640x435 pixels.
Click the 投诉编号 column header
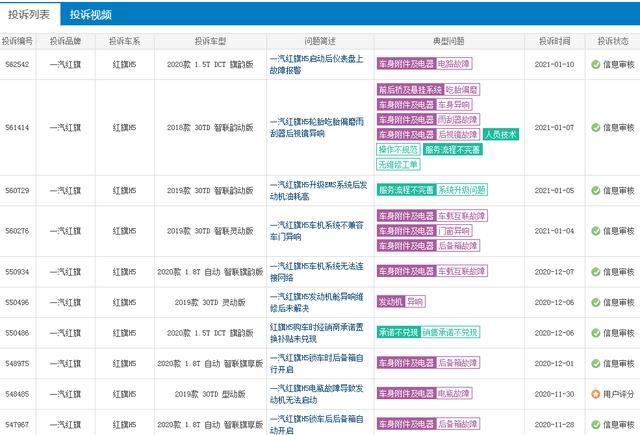18,41
